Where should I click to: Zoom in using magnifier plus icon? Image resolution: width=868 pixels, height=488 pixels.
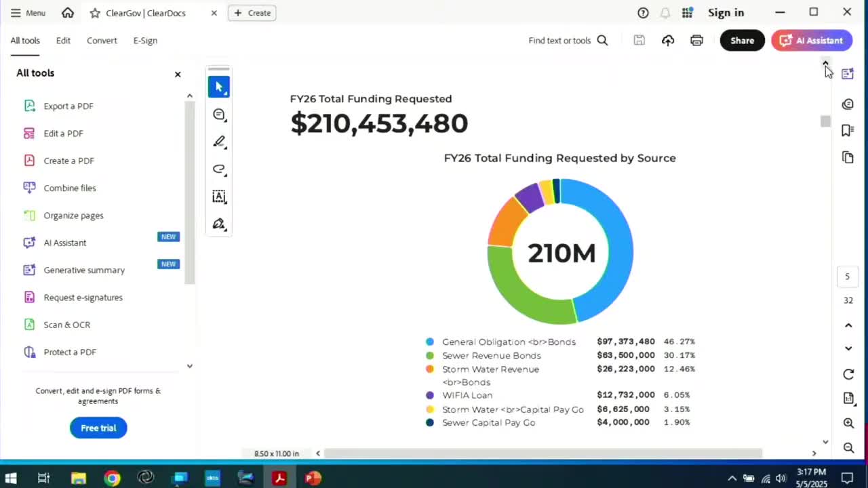tap(848, 423)
